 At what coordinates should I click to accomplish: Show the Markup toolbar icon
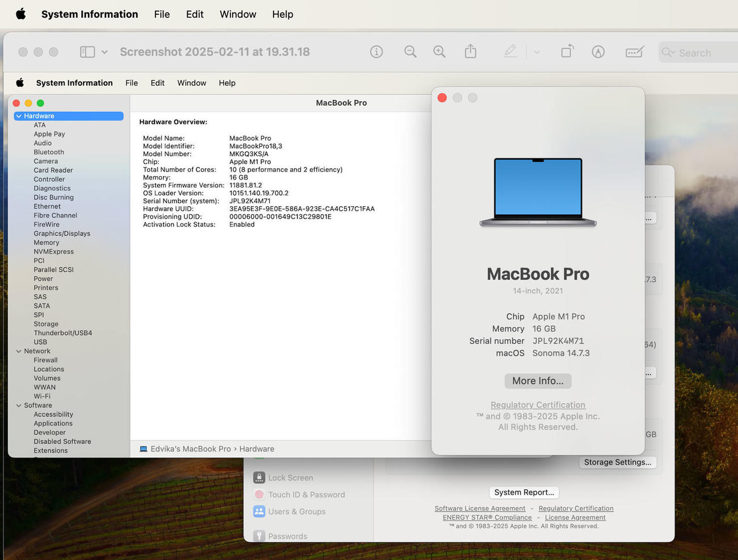point(598,52)
